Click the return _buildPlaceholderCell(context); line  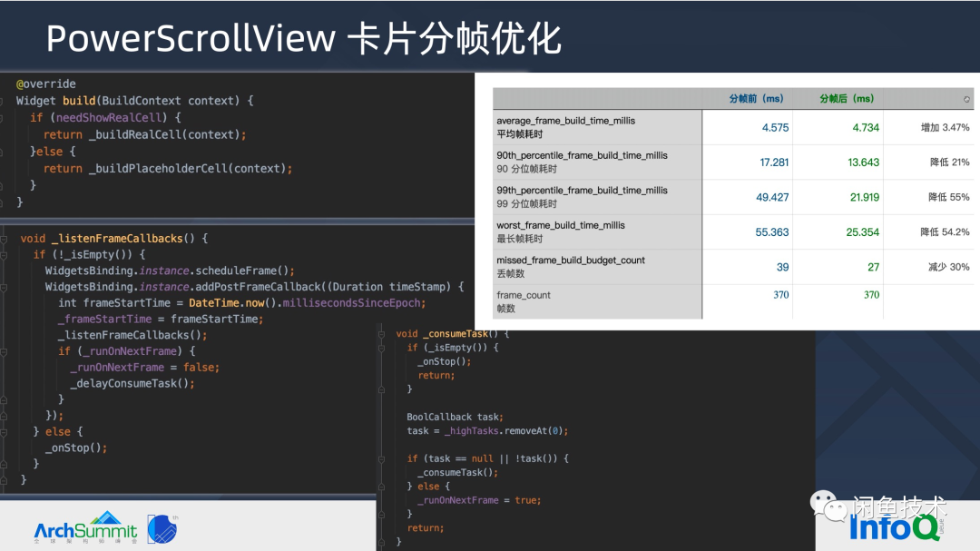click(x=168, y=168)
